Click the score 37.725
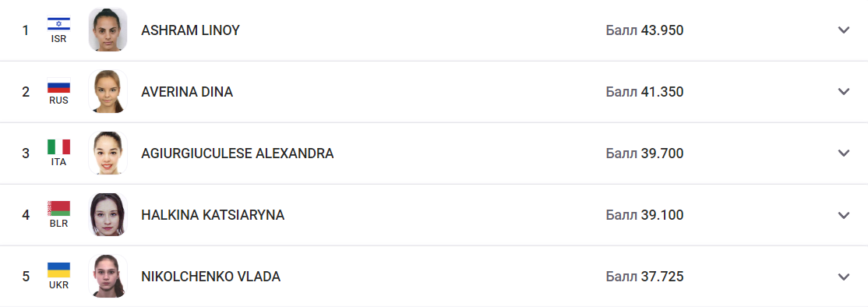868x307 pixels. tap(662, 277)
